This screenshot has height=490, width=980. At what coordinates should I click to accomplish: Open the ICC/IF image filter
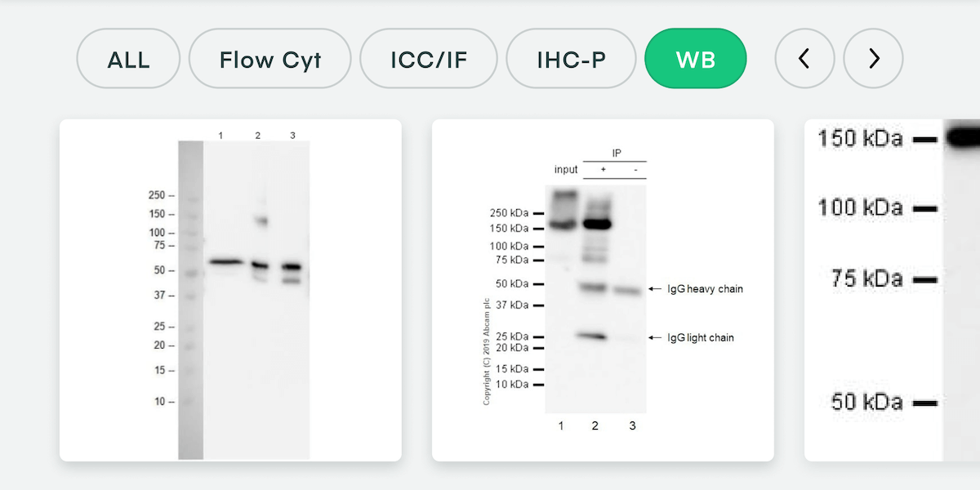429,59
